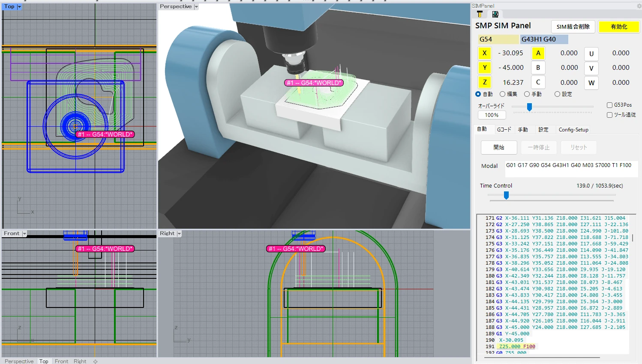Image resolution: width=642 pixels, height=364 pixels.
Task: Enable the ツール追従 checkbox
Action: [x=609, y=115]
